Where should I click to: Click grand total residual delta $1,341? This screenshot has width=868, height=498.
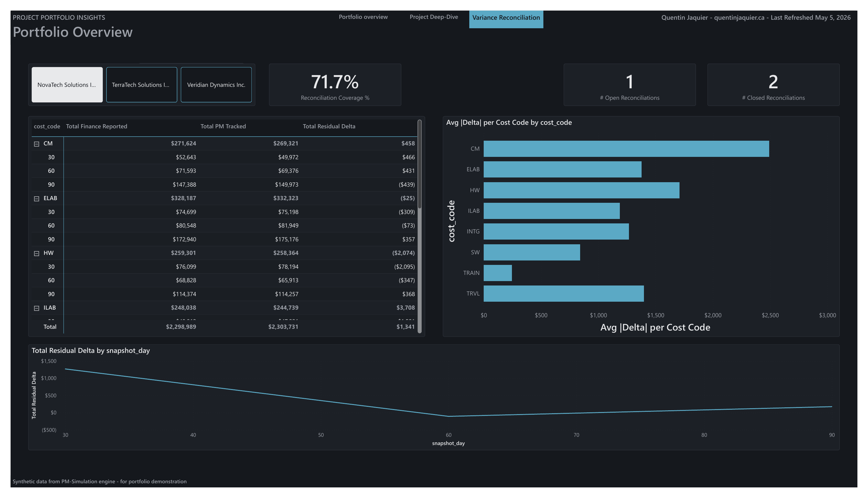pyautogui.click(x=405, y=327)
